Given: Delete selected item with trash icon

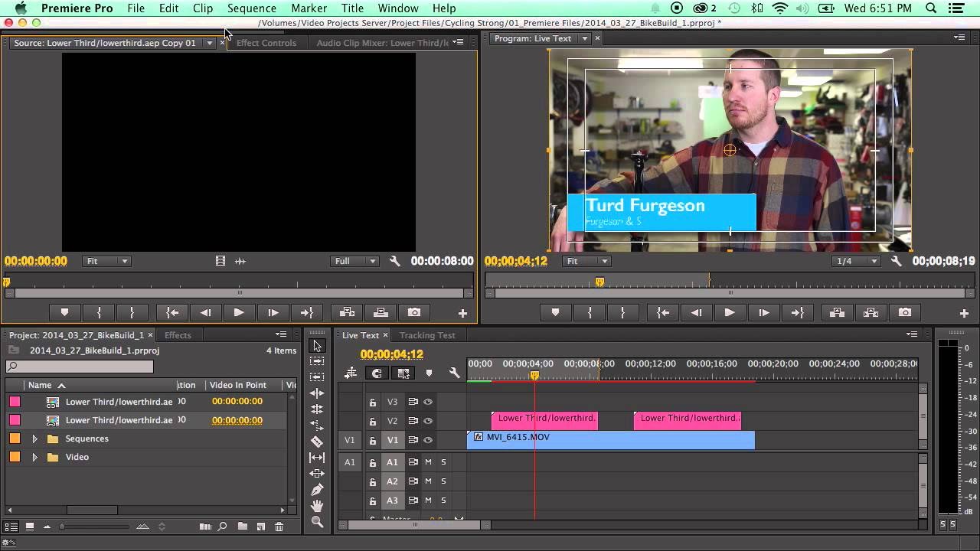Looking at the screenshot, I should point(279,527).
